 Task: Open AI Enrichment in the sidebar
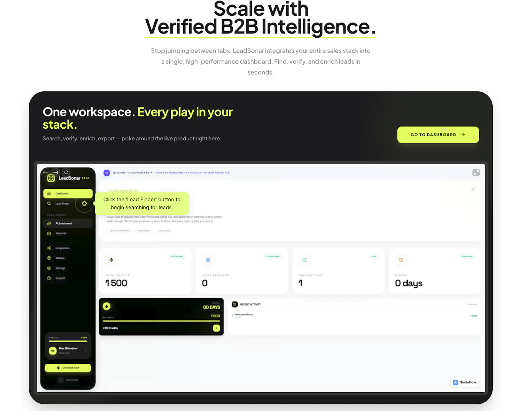[x=68, y=223]
